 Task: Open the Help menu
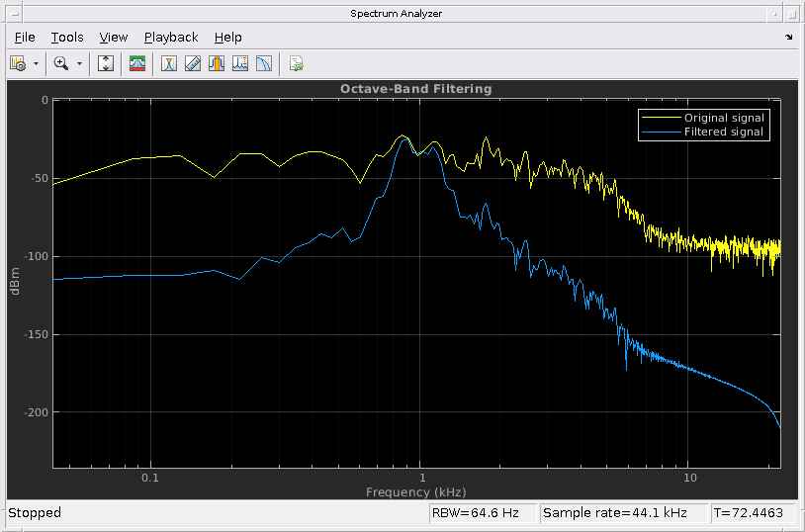227,38
